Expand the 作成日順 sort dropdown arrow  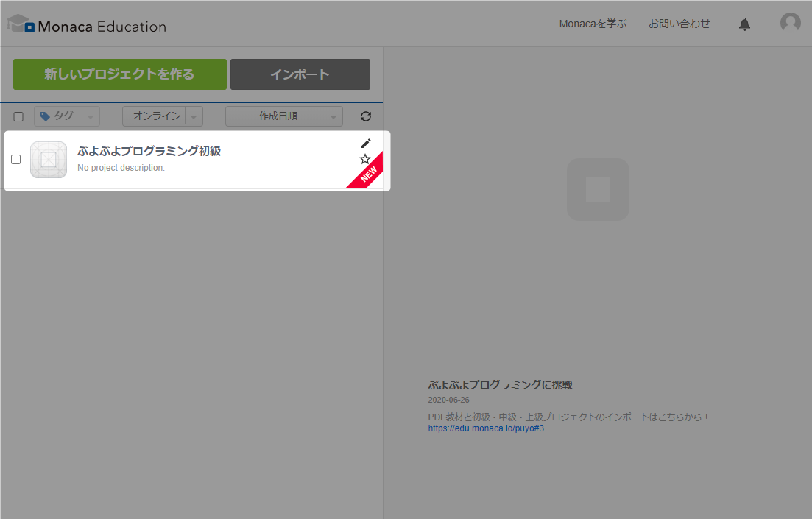333,116
